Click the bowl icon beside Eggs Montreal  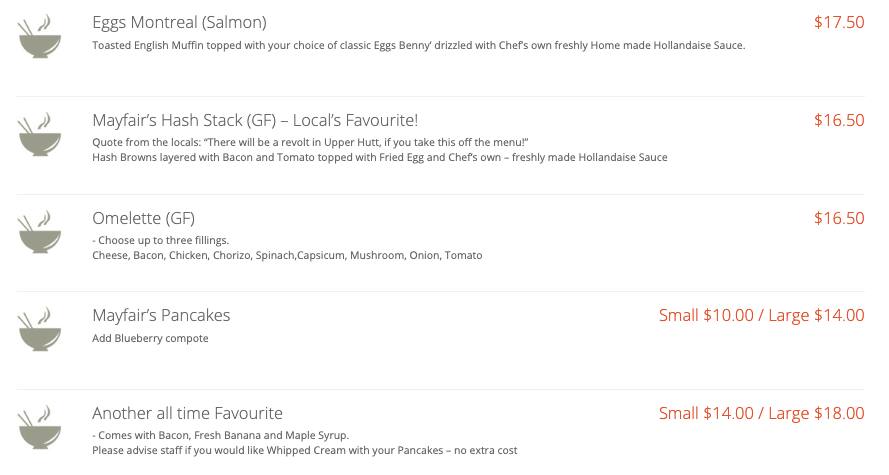40,37
